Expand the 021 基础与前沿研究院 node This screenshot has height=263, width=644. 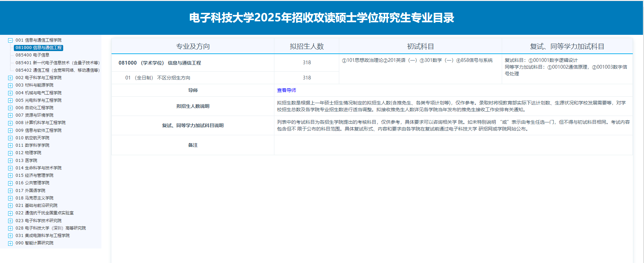(10, 206)
